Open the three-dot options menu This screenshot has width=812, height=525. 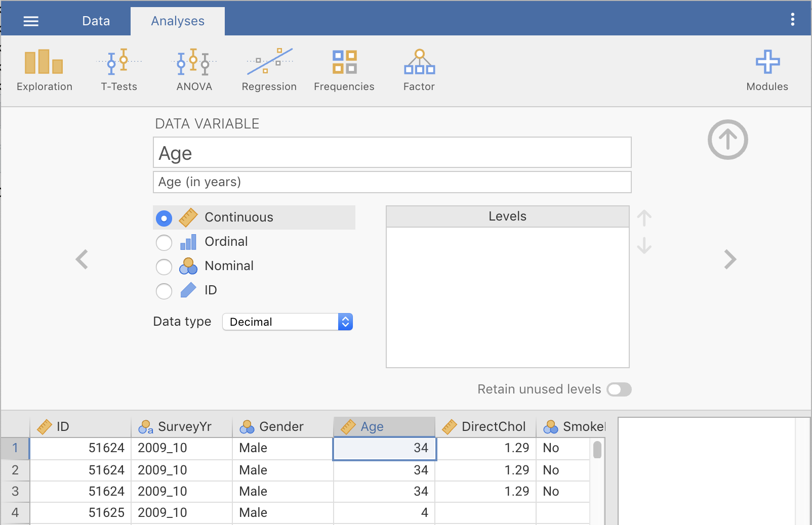click(x=792, y=20)
